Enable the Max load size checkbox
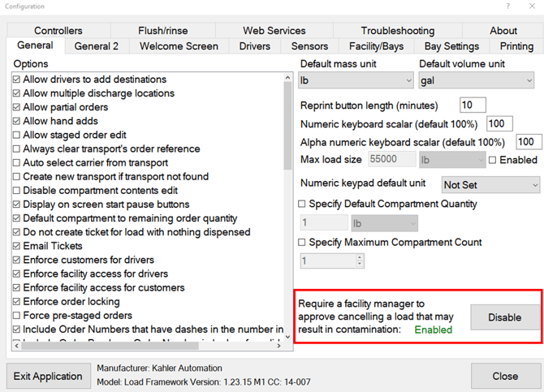 493,161
